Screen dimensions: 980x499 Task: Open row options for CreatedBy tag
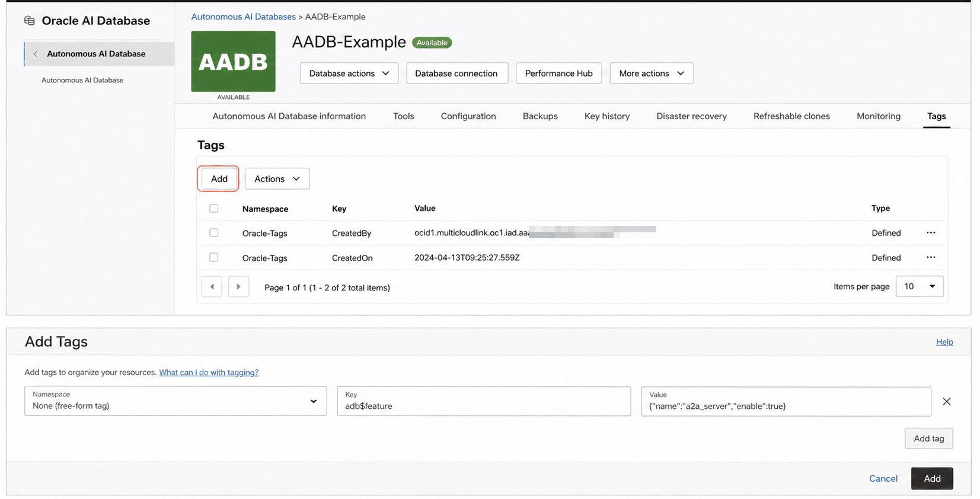[x=931, y=233]
